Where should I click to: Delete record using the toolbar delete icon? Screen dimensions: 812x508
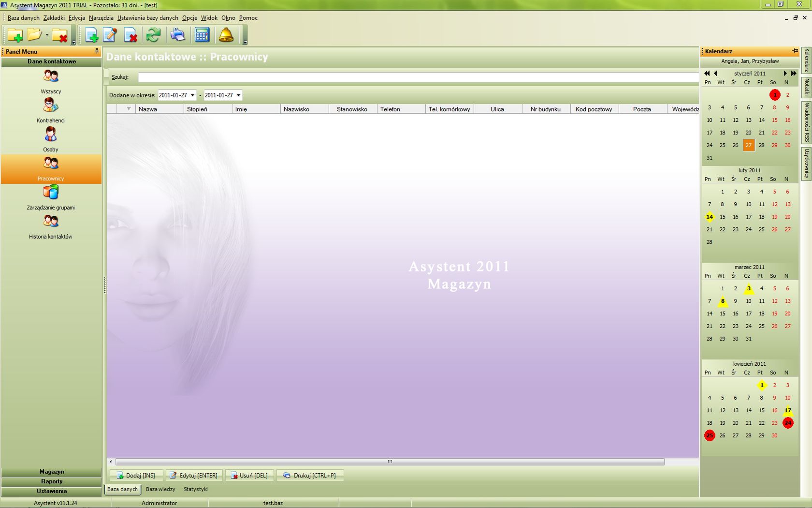tap(130, 35)
